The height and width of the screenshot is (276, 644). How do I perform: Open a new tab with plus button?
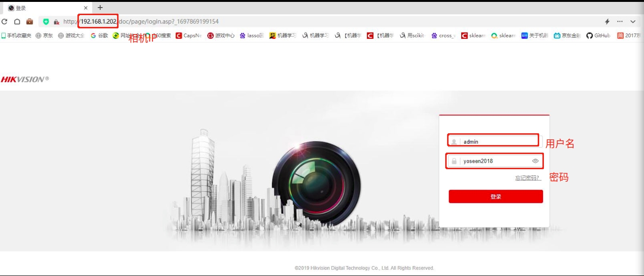(x=100, y=8)
